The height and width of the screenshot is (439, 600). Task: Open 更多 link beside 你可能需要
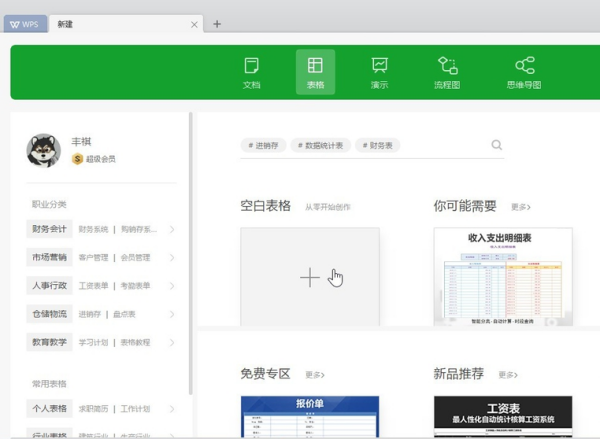click(520, 207)
